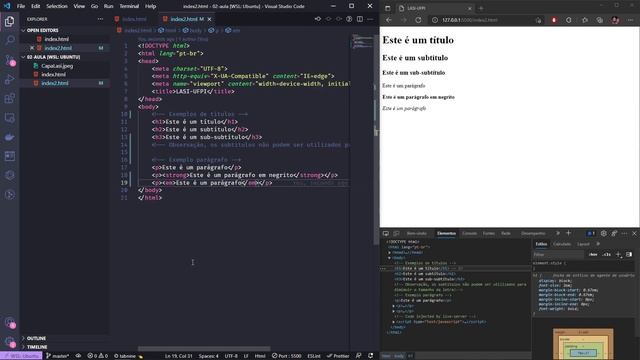Image resolution: width=640 pixels, height=360 pixels.
Task: Toggle computed styles sidebar icon in DevTools
Action: [629, 254]
